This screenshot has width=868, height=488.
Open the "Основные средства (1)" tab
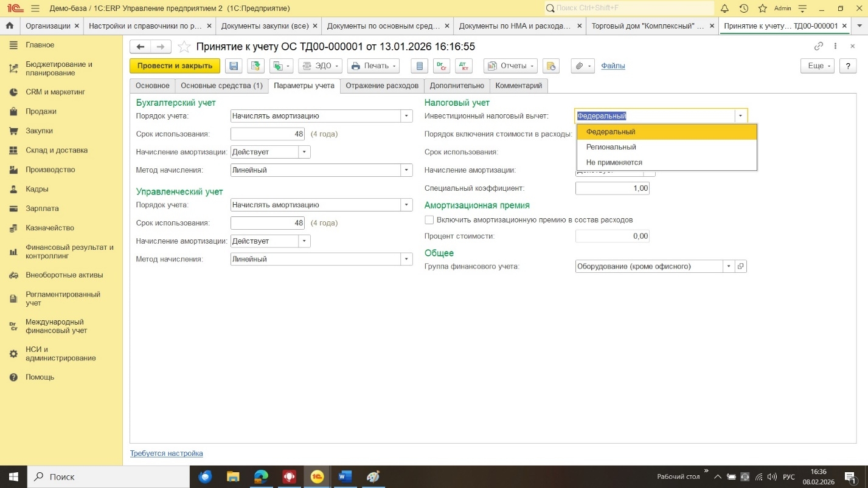point(221,86)
